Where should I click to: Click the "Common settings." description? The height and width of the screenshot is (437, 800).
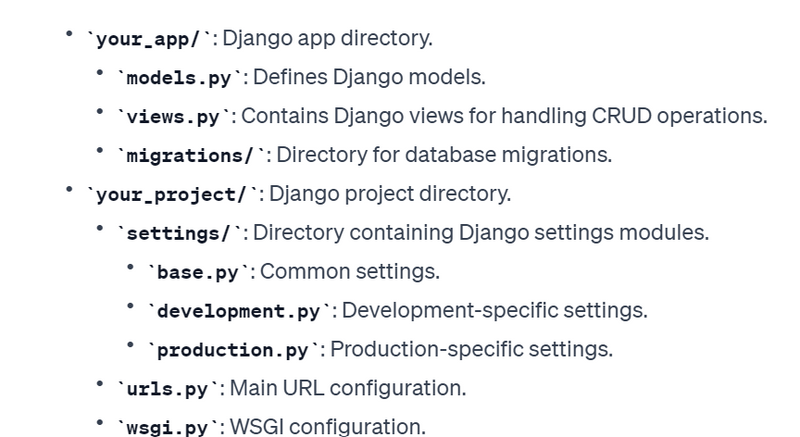coord(349,271)
